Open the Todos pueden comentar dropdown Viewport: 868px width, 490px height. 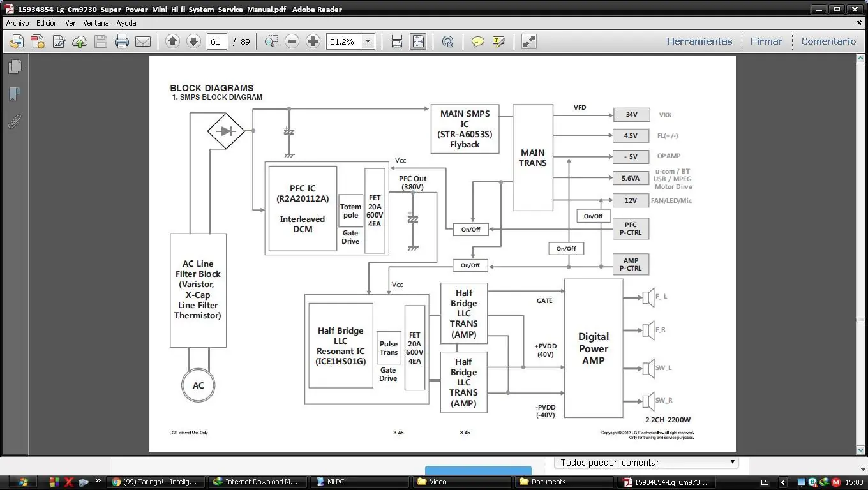646,463
